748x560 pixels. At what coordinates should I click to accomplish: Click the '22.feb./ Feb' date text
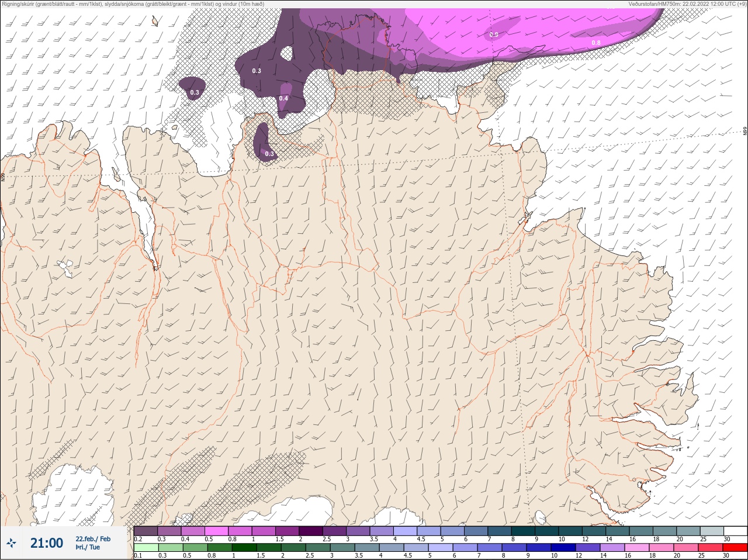tap(93, 538)
